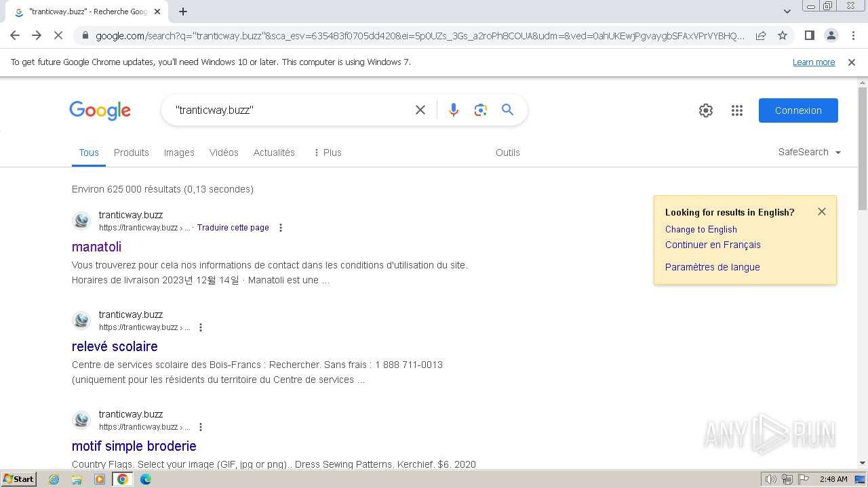868x488 pixels.
Task: Open options menu for manatoli result
Action: click(x=281, y=228)
